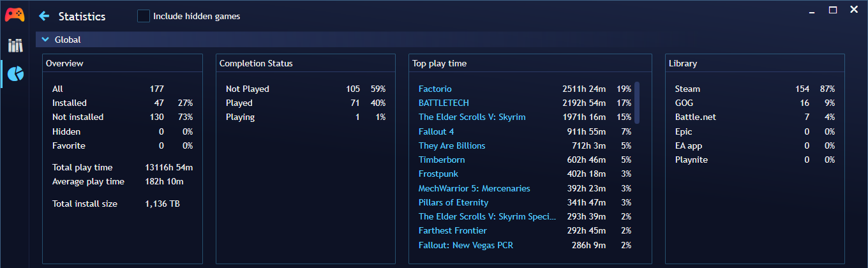Screen dimensions: 868x268
Task: Open Fallout 4 from play time list
Action: pyautogui.click(x=437, y=131)
